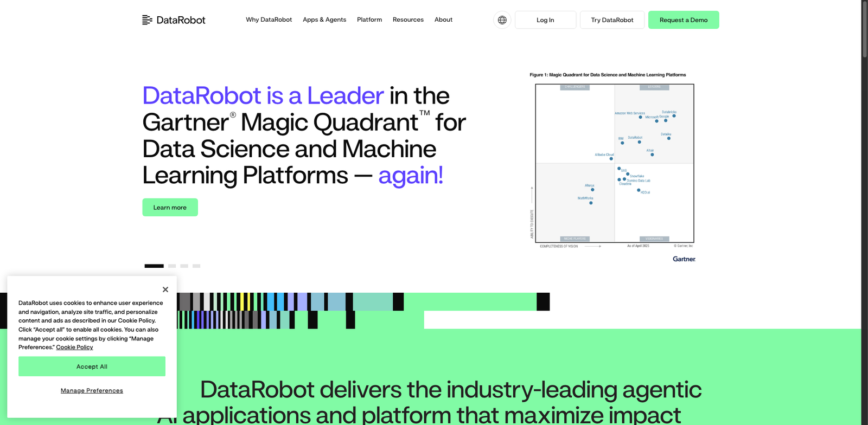Image resolution: width=868 pixels, height=425 pixels.
Task: Click the 'DataRobot delivers the industry-leading agentic' heading
Action: [451, 390]
